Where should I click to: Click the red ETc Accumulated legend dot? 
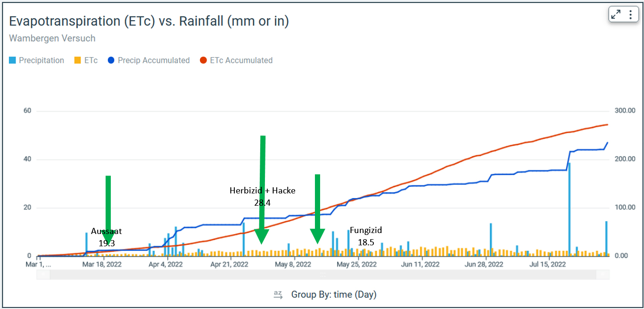(x=203, y=60)
